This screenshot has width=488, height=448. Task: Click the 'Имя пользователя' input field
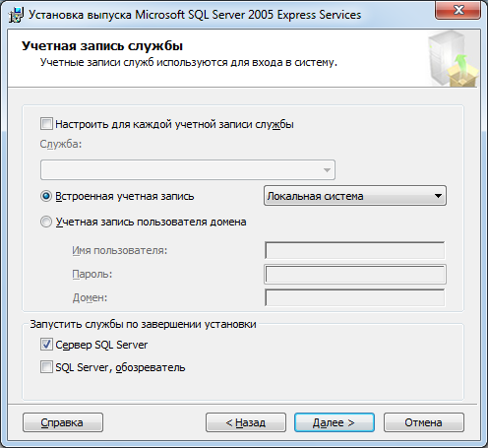tap(354, 250)
